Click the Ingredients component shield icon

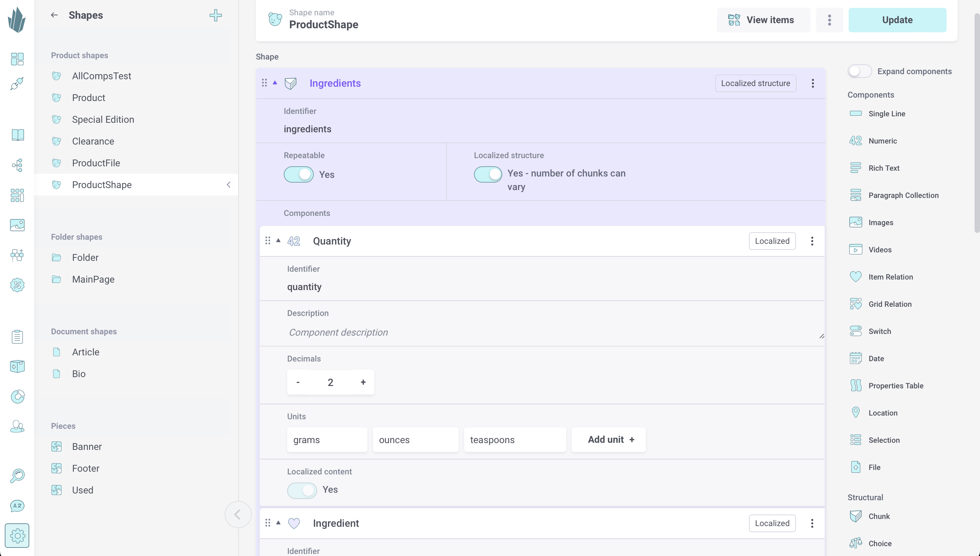pos(291,83)
